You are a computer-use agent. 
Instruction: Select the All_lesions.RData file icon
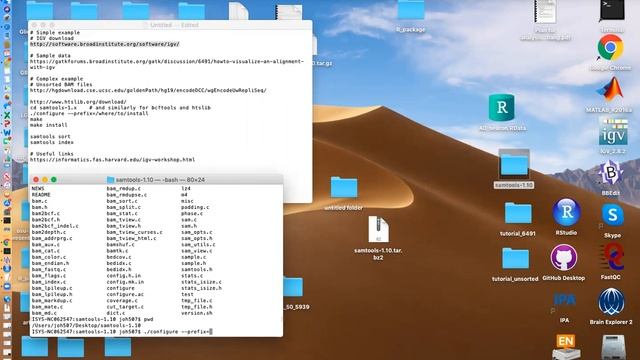pos(502,107)
